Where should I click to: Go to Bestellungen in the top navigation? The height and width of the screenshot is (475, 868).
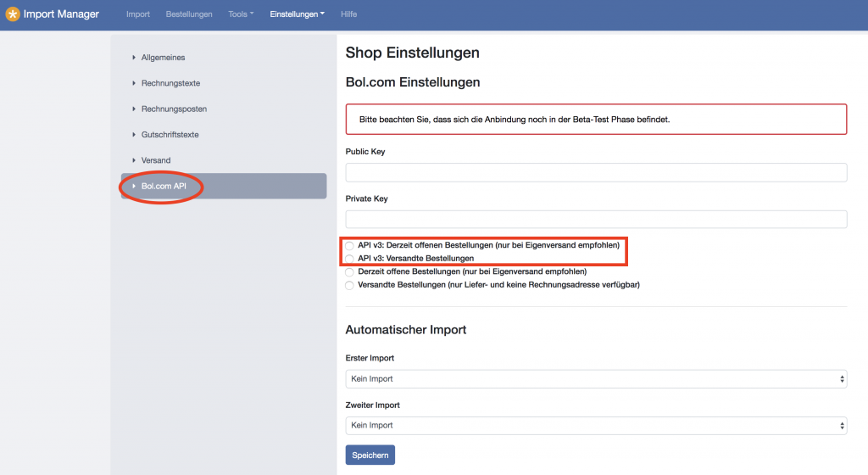click(x=189, y=14)
